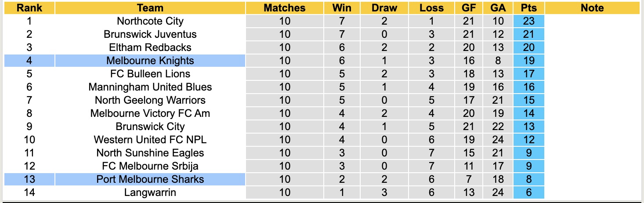Select the GA column header
Screen dimensions: 644x203
tap(499, 8)
